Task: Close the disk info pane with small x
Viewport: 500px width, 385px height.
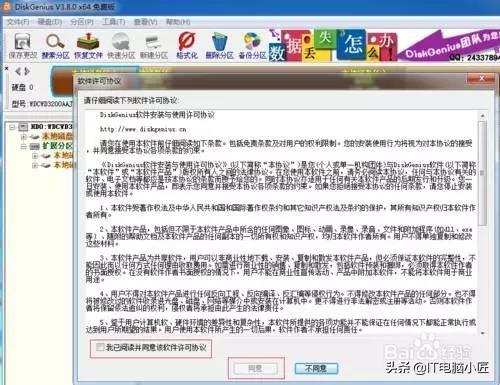Action: (6, 68)
